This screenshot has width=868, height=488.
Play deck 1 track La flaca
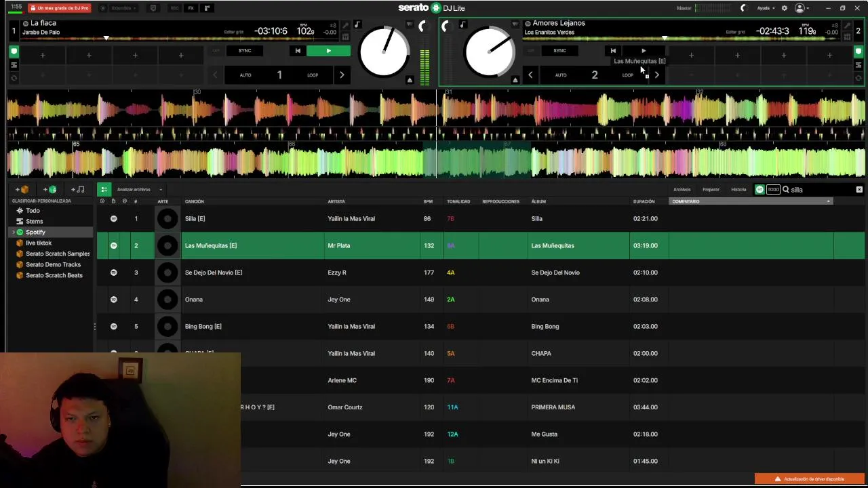328,51
